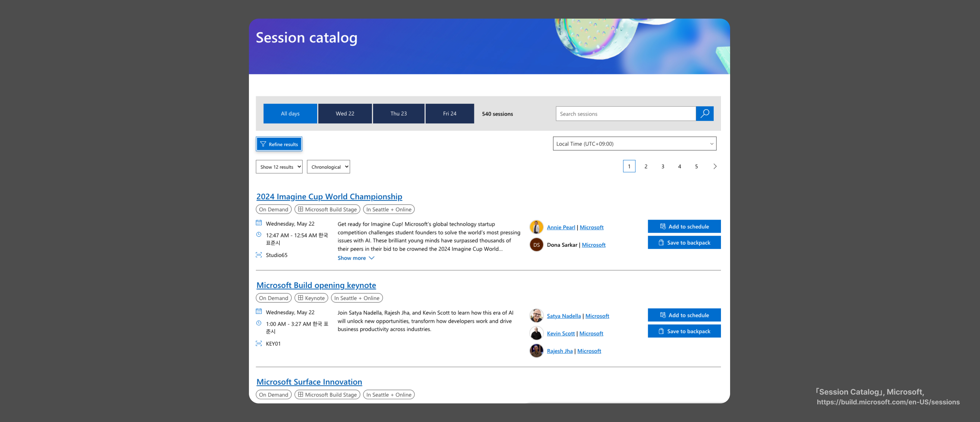Click the DS initials avatar
This screenshot has height=422, width=980.
coord(536,244)
